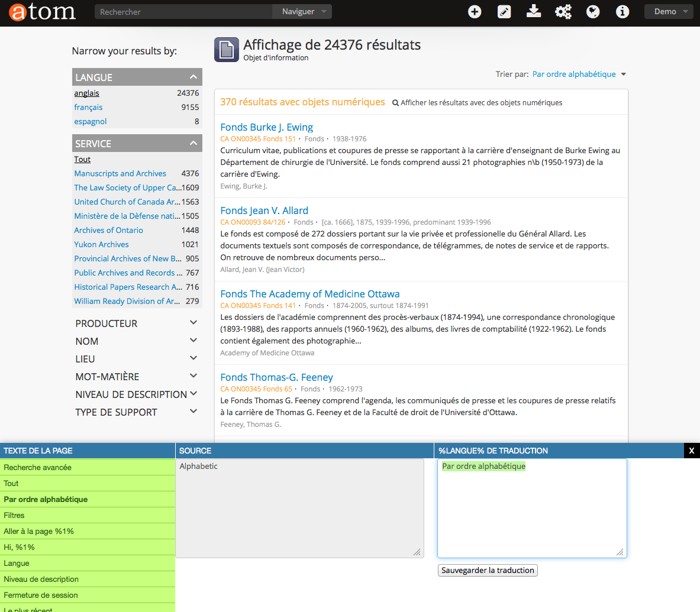Click the magnifier beside digital objects filter
Viewport: 700px width, 612px height.
pyautogui.click(x=395, y=103)
